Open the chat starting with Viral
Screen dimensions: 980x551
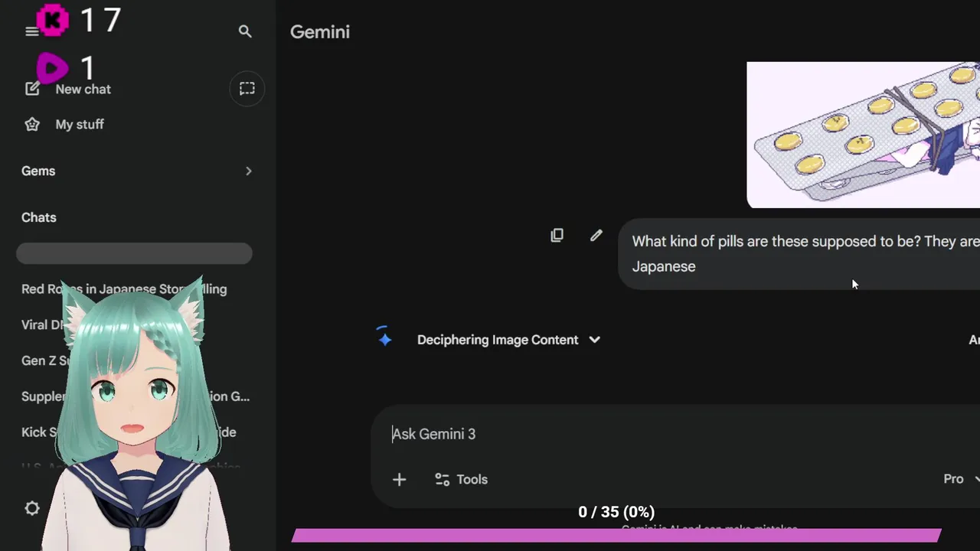pyautogui.click(x=44, y=324)
